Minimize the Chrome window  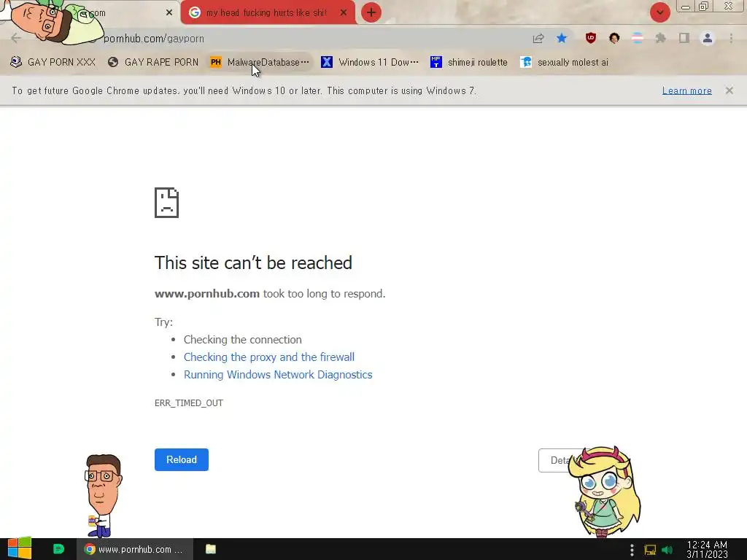coord(686,7)
